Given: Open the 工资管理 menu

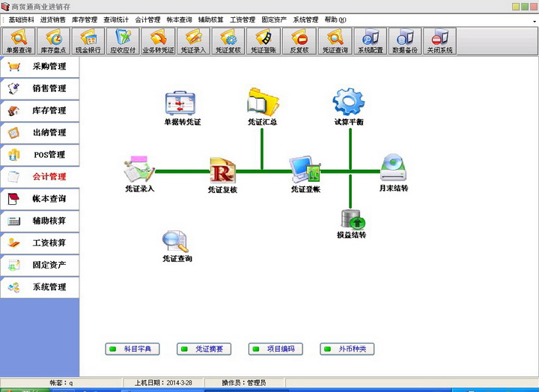Looking at the screenshot, I should (x=243, y=20).
